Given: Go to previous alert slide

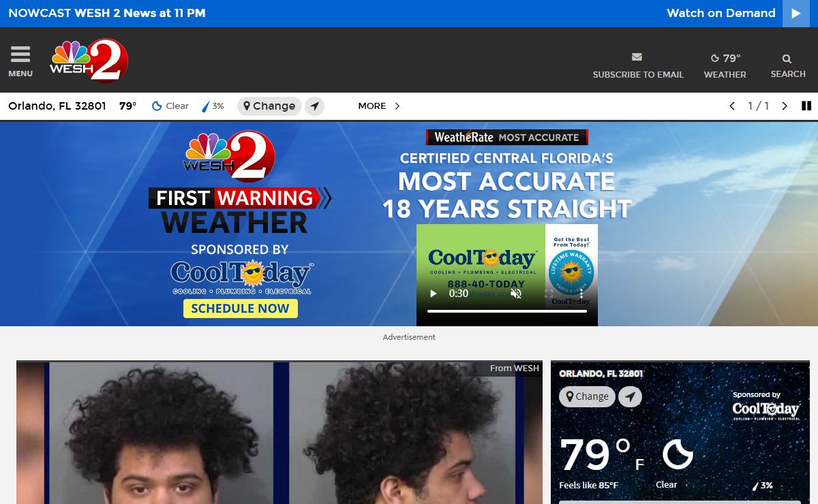Looking at the screenshot, I should point(732,106).
